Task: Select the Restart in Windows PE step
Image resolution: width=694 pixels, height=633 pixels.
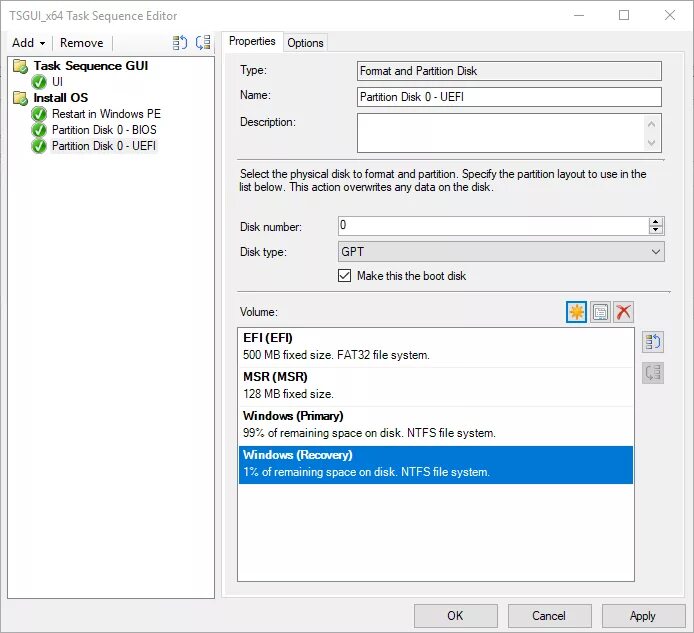Action: [106, 114]
